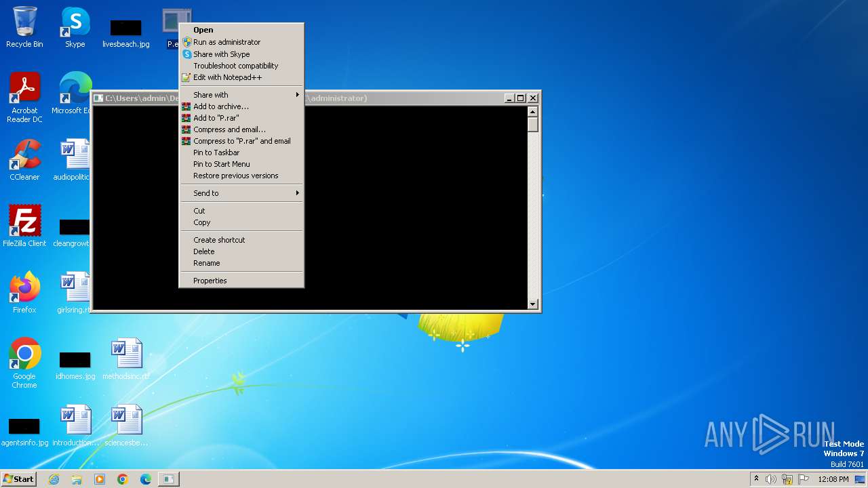The height and width of the screenshot is (488, 868).
Task: Select introduction rtf document icon
Action: 75,426
